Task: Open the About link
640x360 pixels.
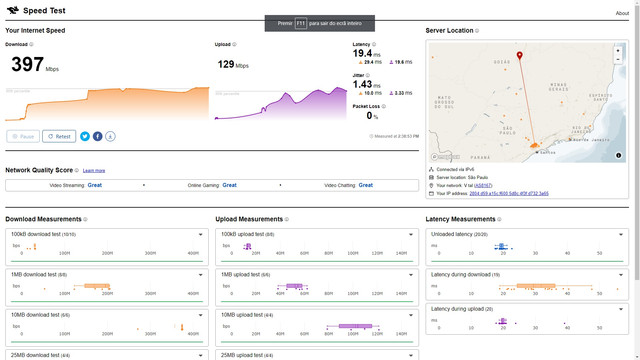Action: pyautogui.click(x=622, y=13)
